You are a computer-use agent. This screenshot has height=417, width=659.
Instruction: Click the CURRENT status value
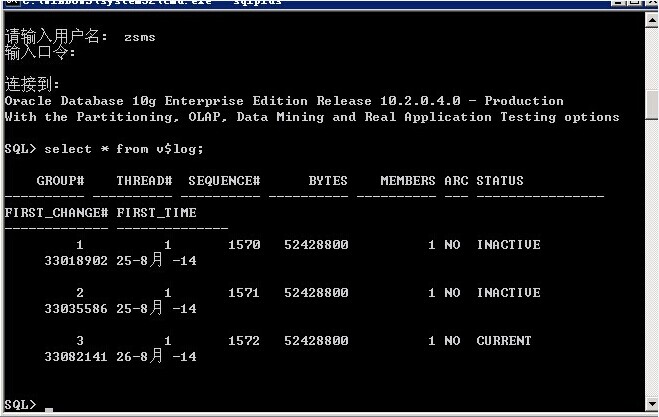pyautogui.click(x=504, y=341)
